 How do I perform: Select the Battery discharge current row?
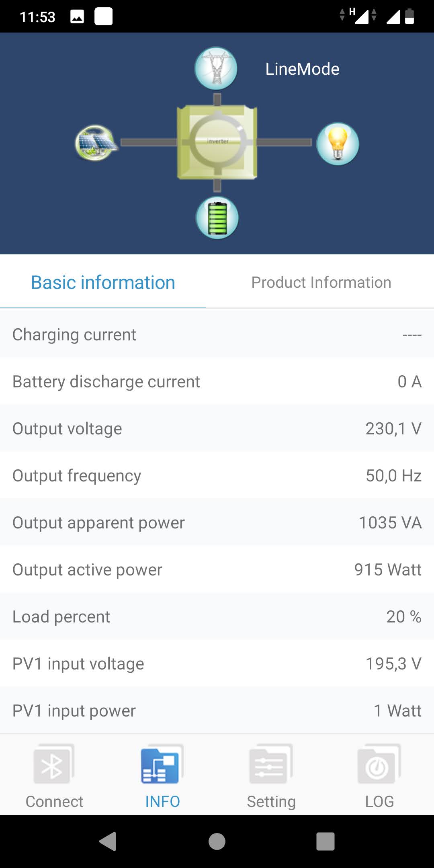[x=217, y=382]
